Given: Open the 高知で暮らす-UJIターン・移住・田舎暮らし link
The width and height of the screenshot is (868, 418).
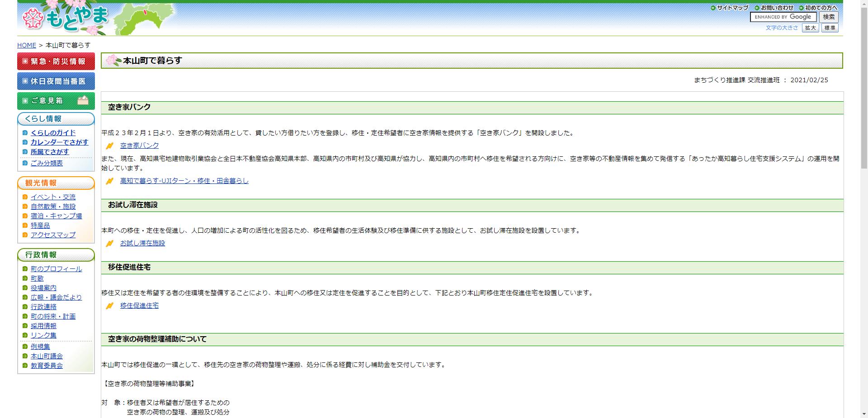Looking at the screenshot, I should pyautogui.click(x=184, y=181).
